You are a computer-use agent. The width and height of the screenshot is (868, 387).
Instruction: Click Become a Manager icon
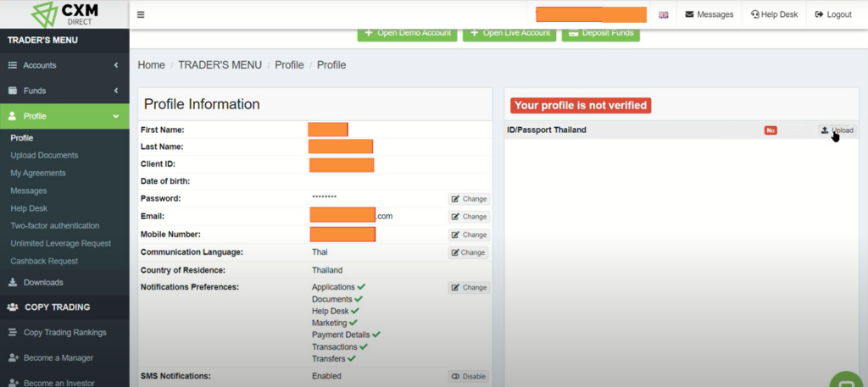[13, 357]
